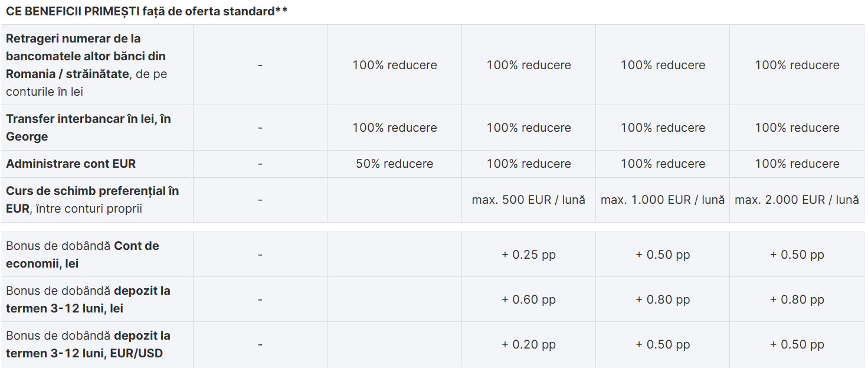
Task: Click the 'Transfer interbancar în lei, în George' label
Action: [x=89, y=128]
